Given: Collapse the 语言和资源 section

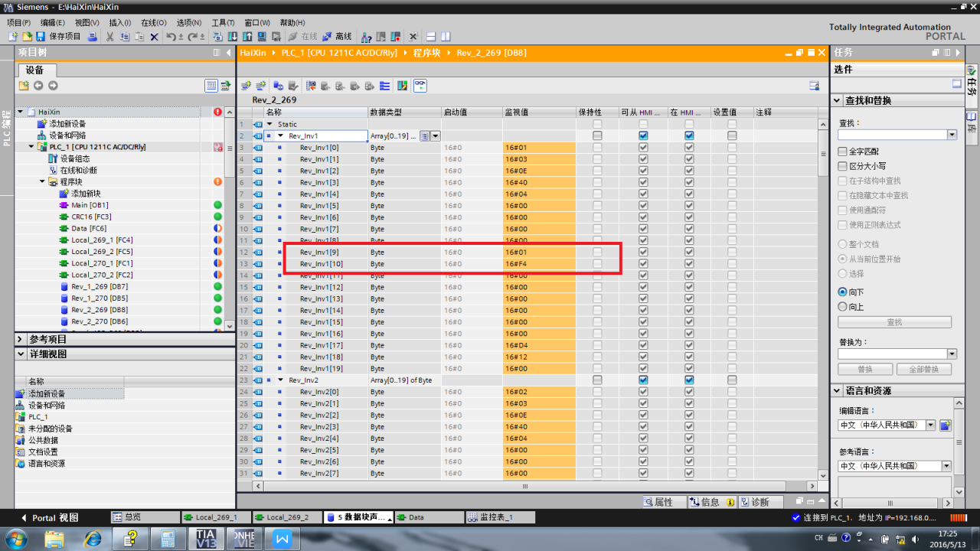Looking at the screenshot, I should click(x=837, y=390).
